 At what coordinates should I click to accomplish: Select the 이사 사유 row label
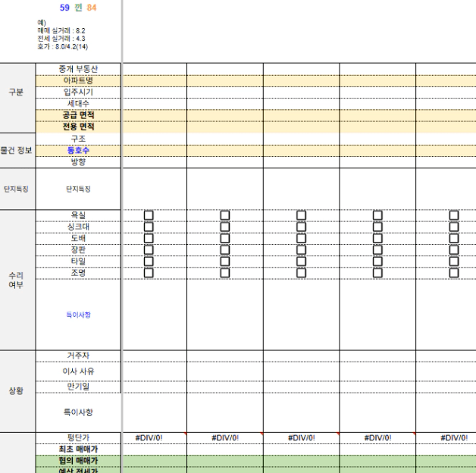pos(78,371)
